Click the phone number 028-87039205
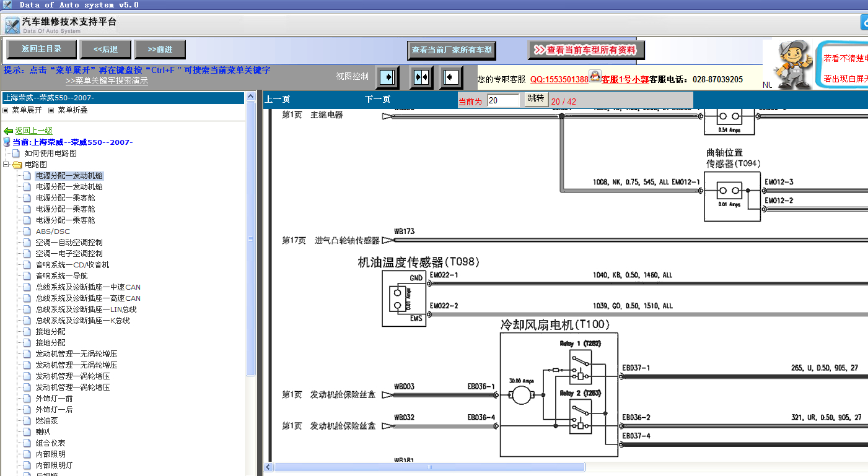 click(x=716, y=79)
